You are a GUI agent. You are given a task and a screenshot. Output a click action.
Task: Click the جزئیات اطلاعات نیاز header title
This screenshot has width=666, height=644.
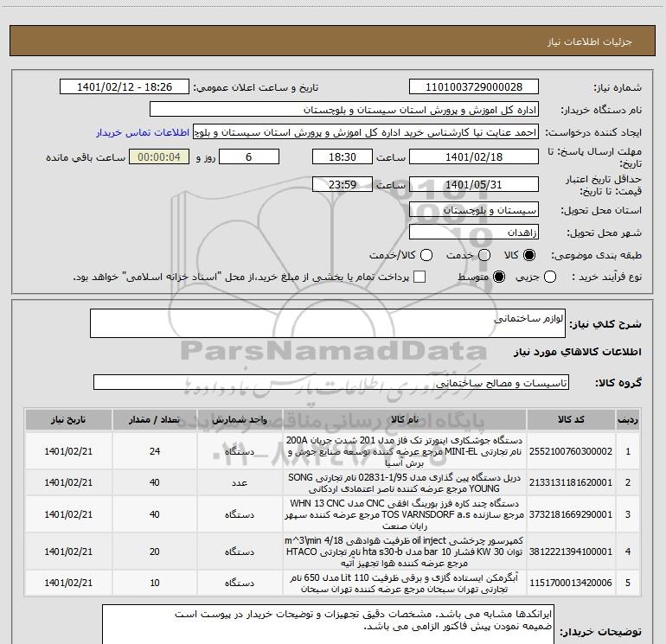tap(590, 41)
